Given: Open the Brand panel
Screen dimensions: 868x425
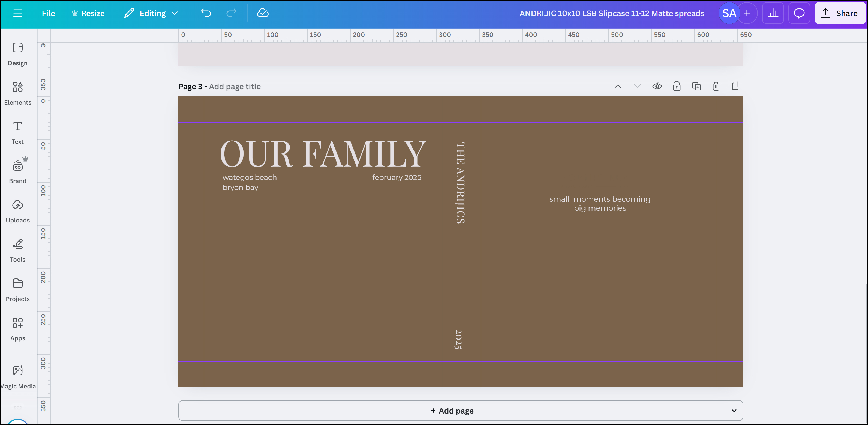Looking at the screenshot, I should click(x=17, y=172).
